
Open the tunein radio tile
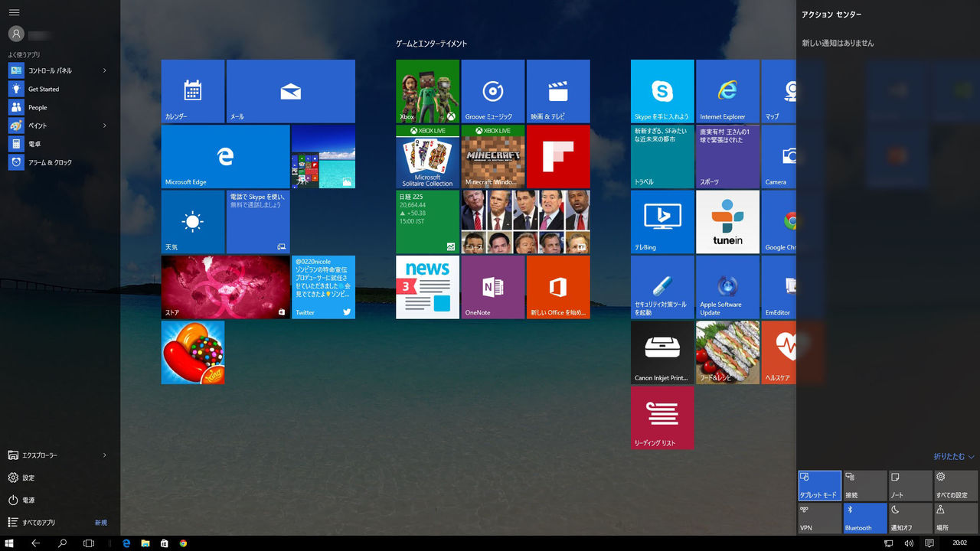[727, 222]
